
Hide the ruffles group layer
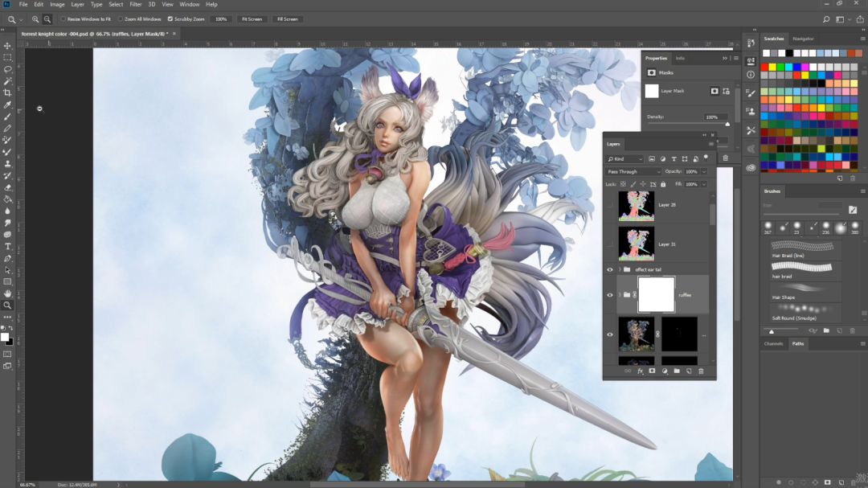pyautogui.click(x=610, y=295)
